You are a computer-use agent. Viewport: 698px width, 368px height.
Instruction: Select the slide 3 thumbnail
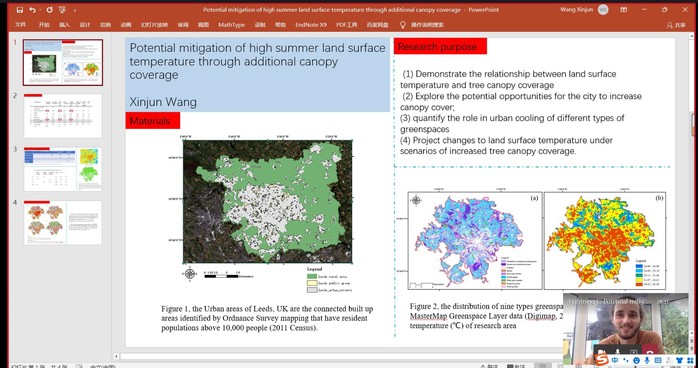pos(63,169)
